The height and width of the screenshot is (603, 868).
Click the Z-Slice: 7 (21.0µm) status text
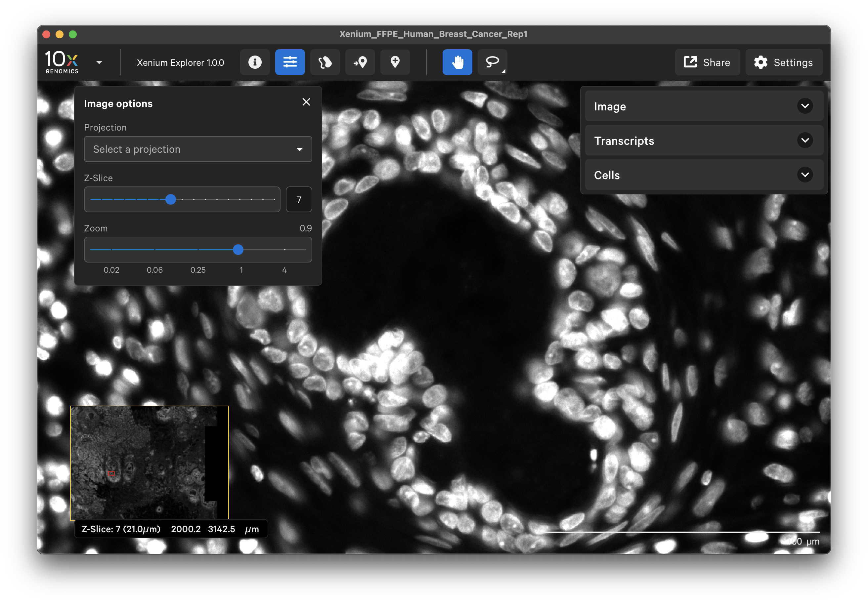(x=121, y=529)
